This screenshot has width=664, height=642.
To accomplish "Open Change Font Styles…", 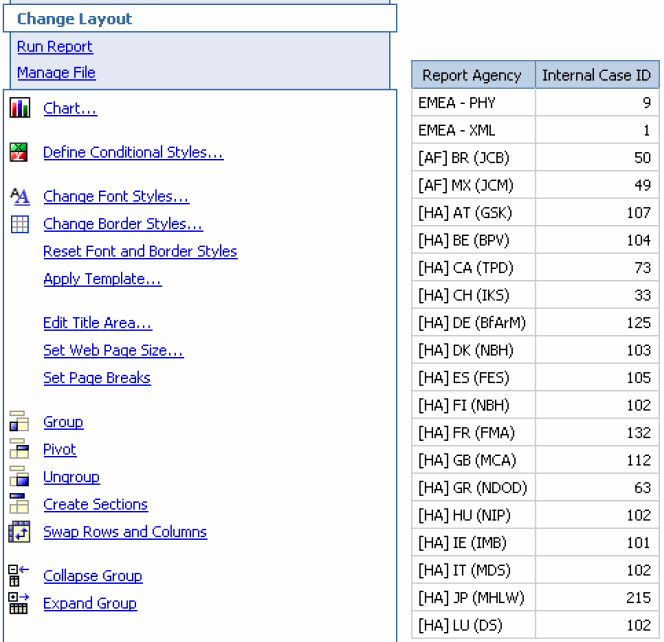I will tap(116, 196).
